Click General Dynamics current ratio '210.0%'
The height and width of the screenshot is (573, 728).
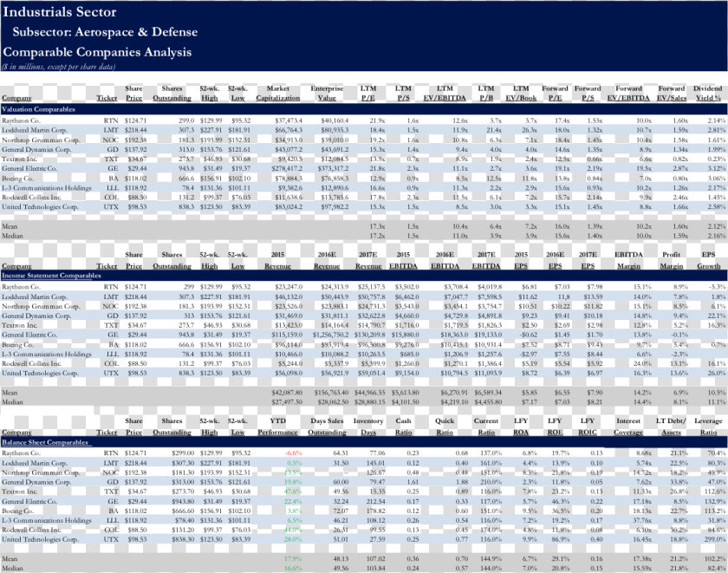click(x=492, y=482)
